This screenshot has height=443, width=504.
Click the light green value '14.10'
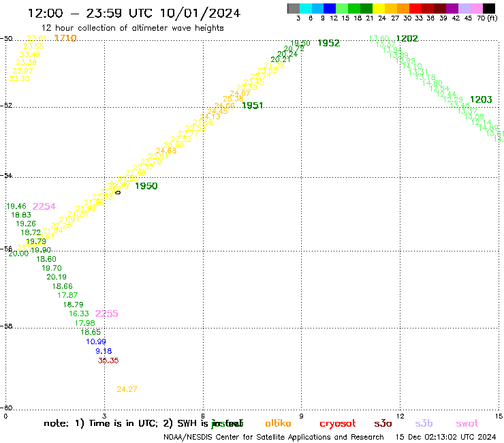click(x=412, y=66)
